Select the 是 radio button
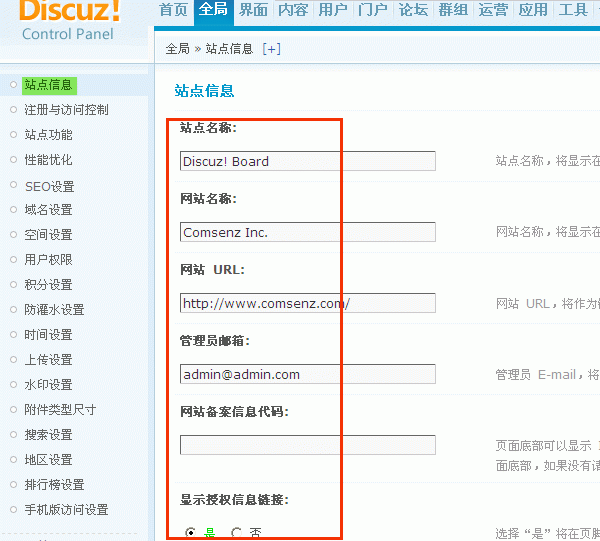Screen dimensions: 600x541 click(191, 533)
